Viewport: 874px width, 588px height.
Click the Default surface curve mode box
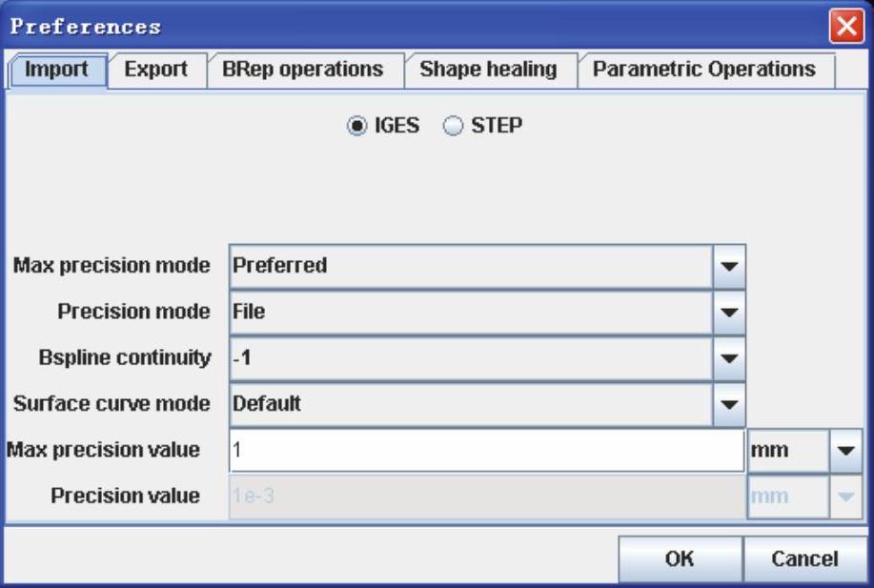tap(471, 403)
